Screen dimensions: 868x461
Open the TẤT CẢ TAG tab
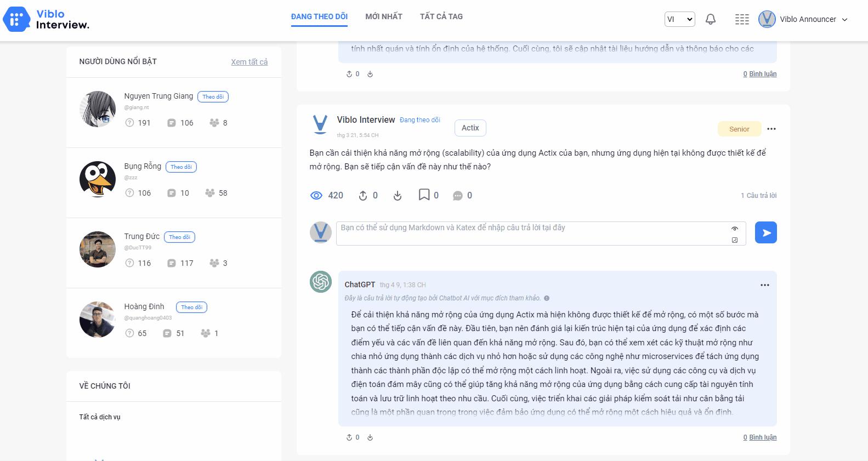(441, 16)
